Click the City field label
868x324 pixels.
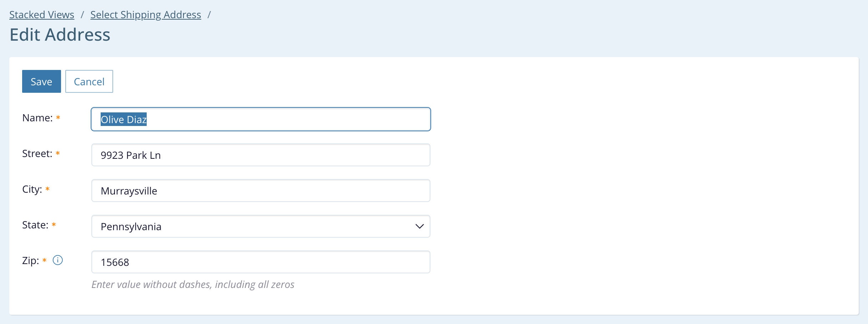coord(32,189)
